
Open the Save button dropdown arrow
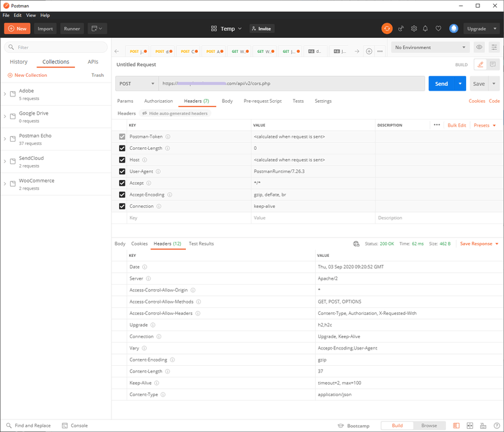494,84
